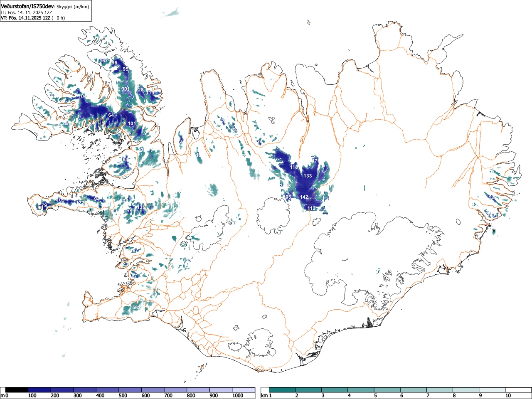Click the 800 tick label on metre scale

click(x=191, y=396)
